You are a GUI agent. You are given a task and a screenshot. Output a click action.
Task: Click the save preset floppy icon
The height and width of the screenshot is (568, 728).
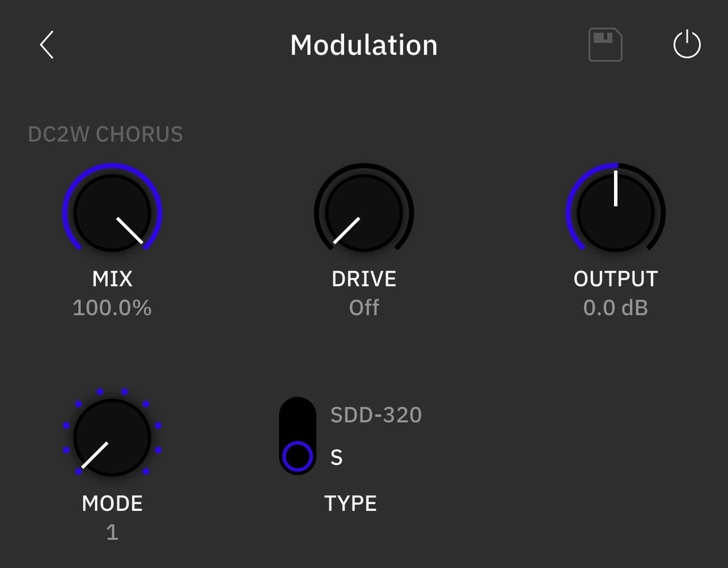tap(605, 45)
